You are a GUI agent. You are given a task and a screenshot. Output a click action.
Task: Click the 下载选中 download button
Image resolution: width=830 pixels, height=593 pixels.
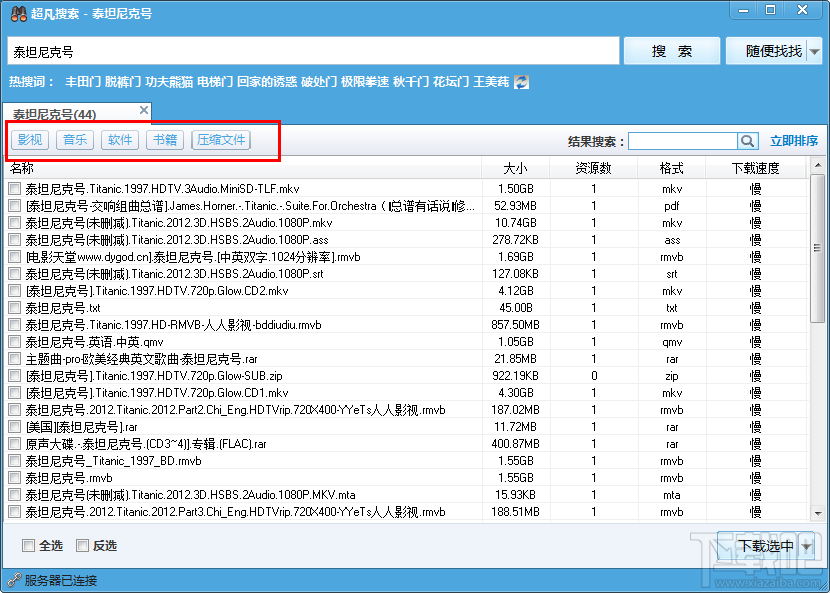[x=759, y=546]
